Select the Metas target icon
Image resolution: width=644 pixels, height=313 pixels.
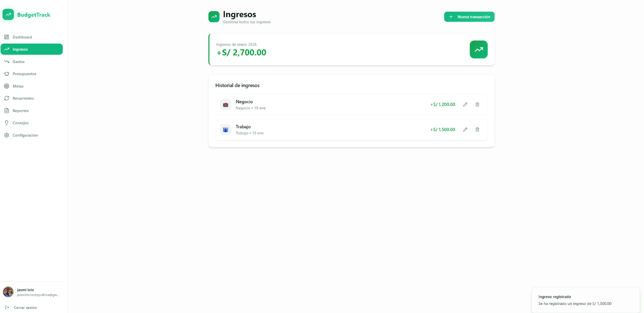click(x=7, y=86)
